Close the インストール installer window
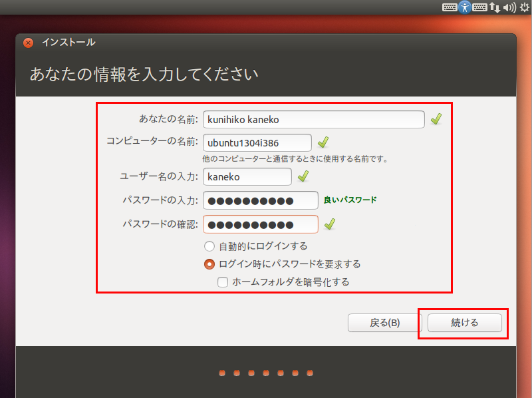 (28, 43)
